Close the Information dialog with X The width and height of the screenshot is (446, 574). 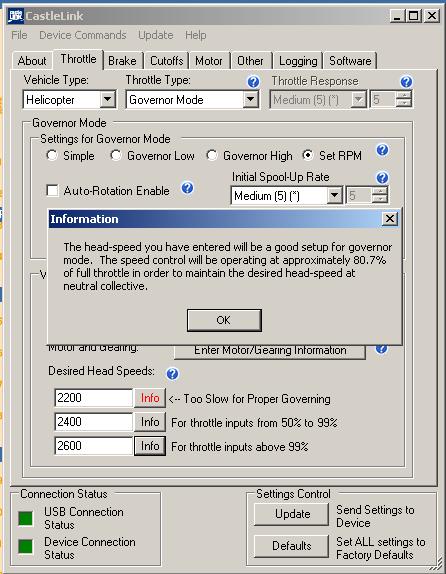coord(390,219)
